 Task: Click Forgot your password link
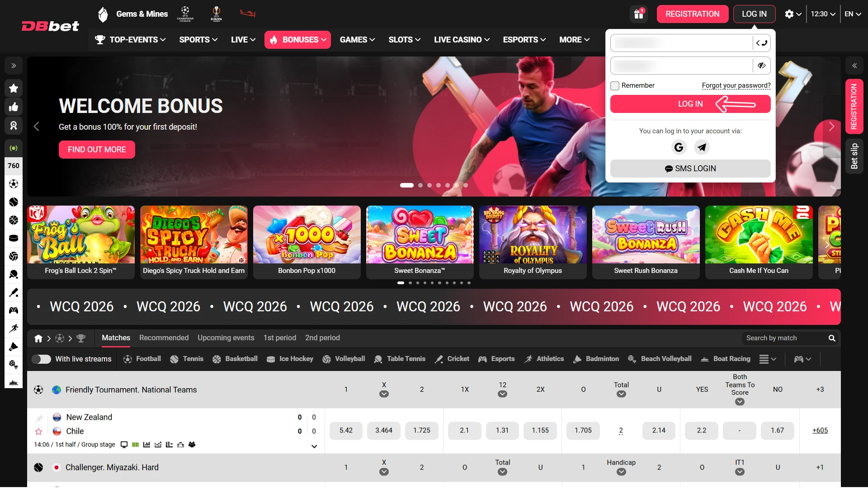tap(736, 85)
